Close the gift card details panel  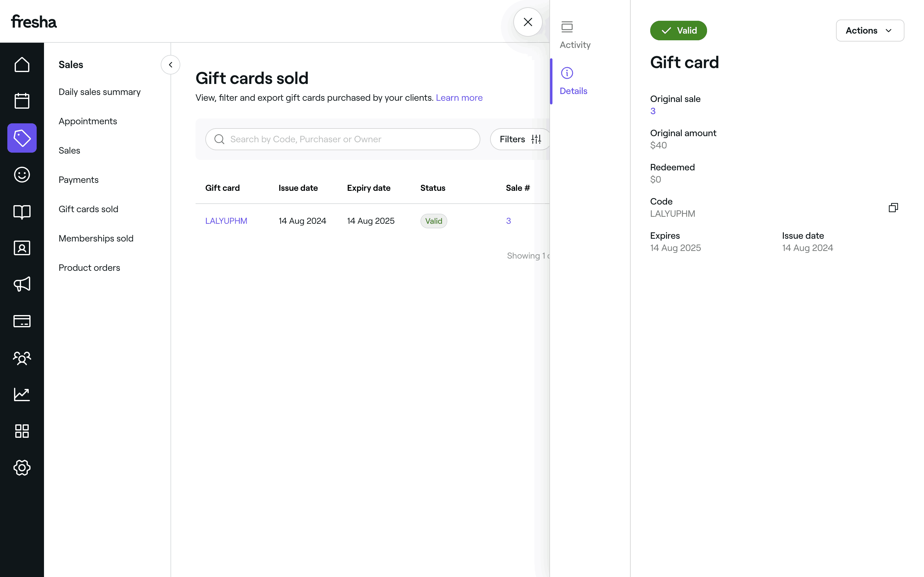pos(528,22)
